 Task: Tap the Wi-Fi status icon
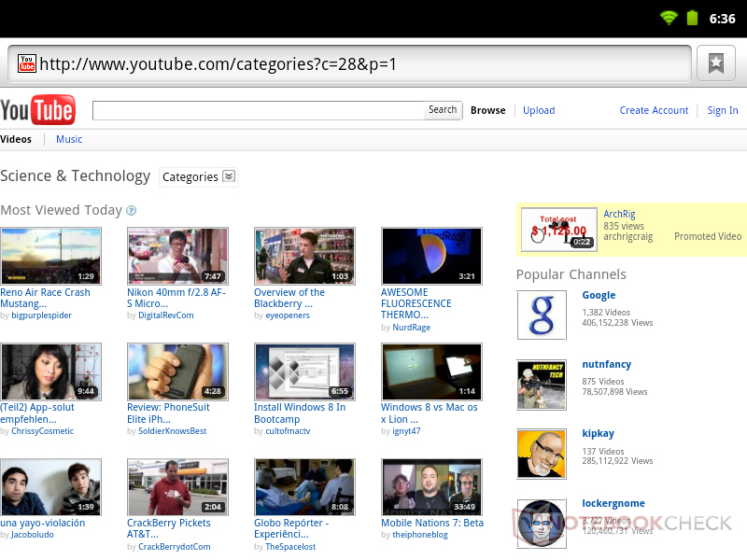click(669, 18)
